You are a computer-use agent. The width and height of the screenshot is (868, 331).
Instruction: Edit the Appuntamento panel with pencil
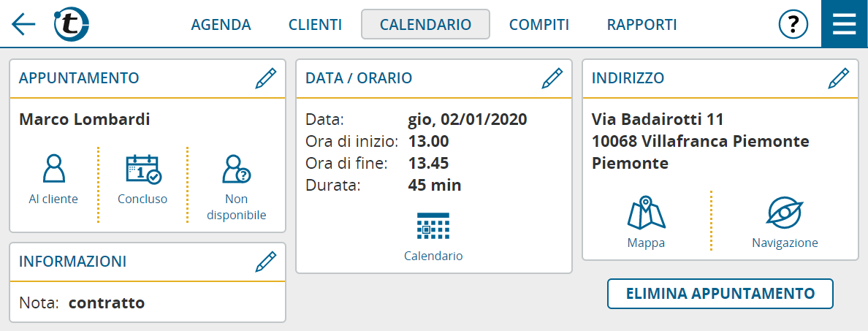click(266, 78)
